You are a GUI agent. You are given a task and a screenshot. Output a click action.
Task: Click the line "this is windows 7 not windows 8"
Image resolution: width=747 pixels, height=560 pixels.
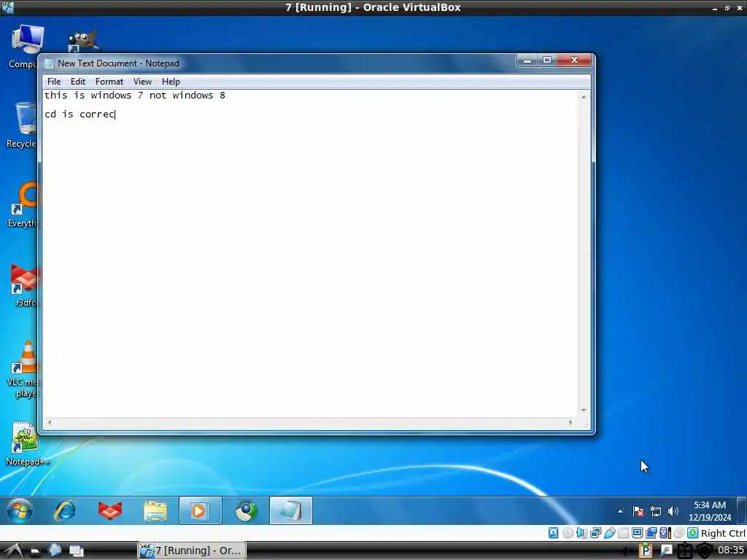point(135,96)
